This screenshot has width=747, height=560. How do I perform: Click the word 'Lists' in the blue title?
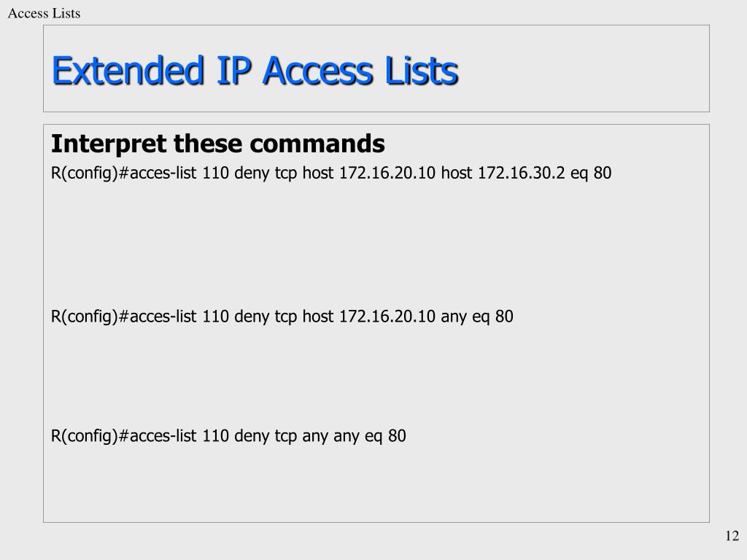[421, 71]
